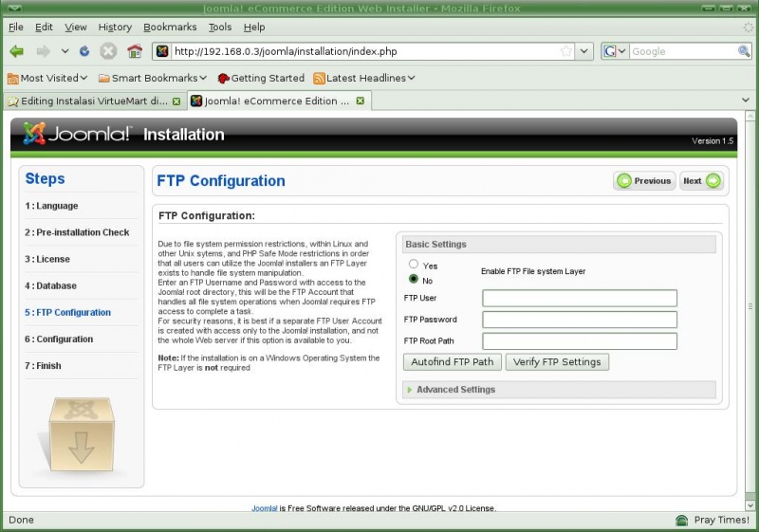Click Verify FTP Settings button

(x=557, y=362)
